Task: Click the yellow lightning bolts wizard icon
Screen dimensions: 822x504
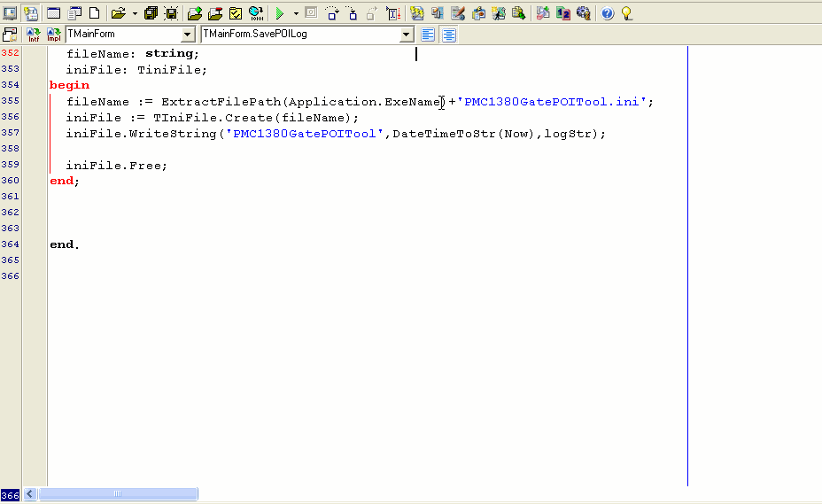Action: 417,13
